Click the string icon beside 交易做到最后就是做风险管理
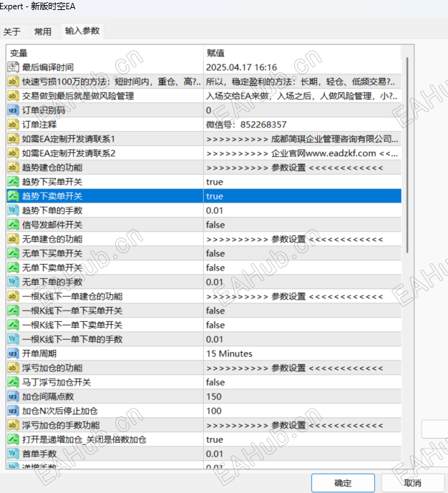This screenshot has width=448, height=493. (13, 96)
